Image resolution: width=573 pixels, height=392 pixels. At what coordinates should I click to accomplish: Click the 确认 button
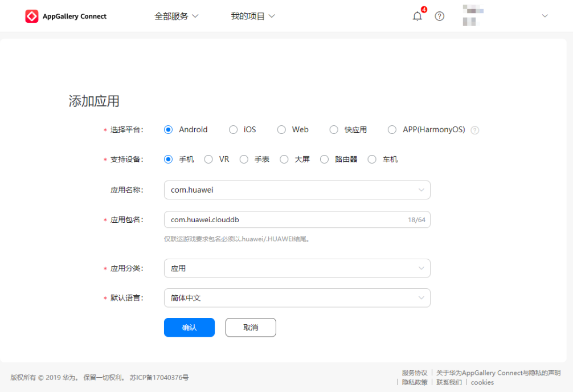coord(189,327)
